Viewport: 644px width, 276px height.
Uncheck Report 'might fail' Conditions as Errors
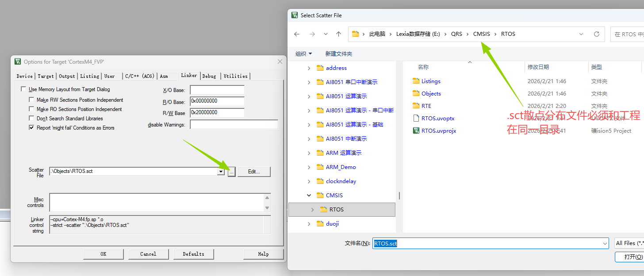tap(31, 128)
